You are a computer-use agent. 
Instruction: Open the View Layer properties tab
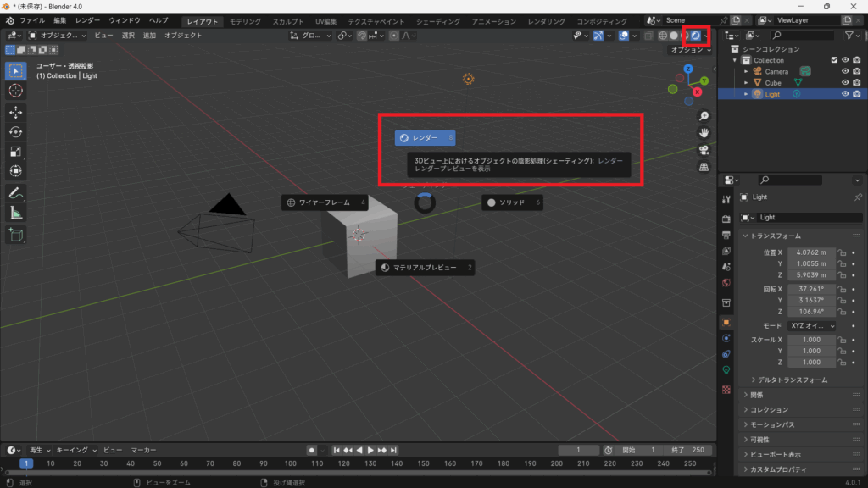[x=726, y=251]
